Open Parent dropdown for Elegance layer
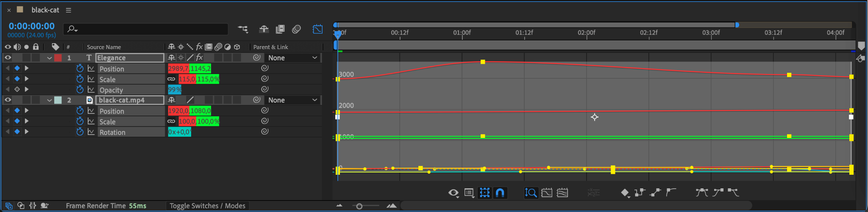The image size is (868, 212). 292,58
